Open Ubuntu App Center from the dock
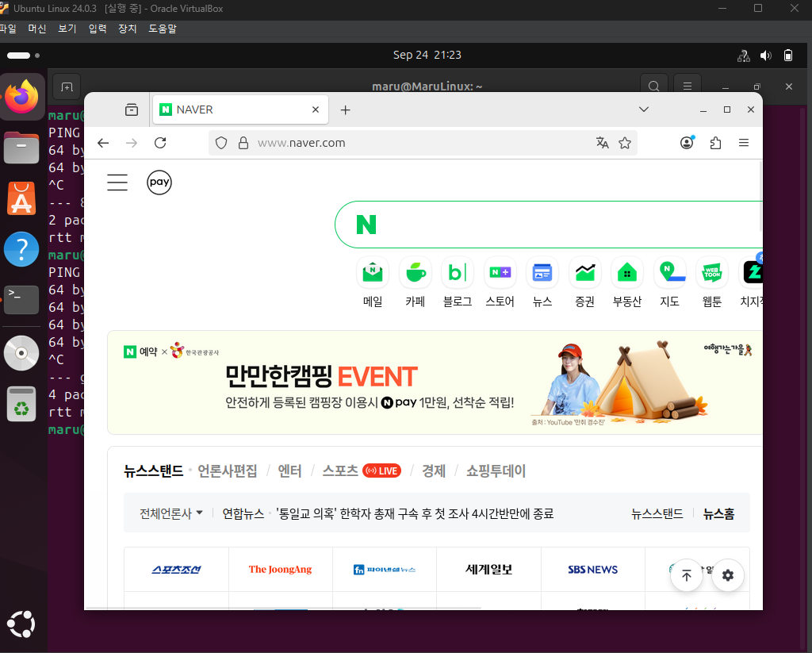Screen dimensions: 812x653 tap(21, 198)
